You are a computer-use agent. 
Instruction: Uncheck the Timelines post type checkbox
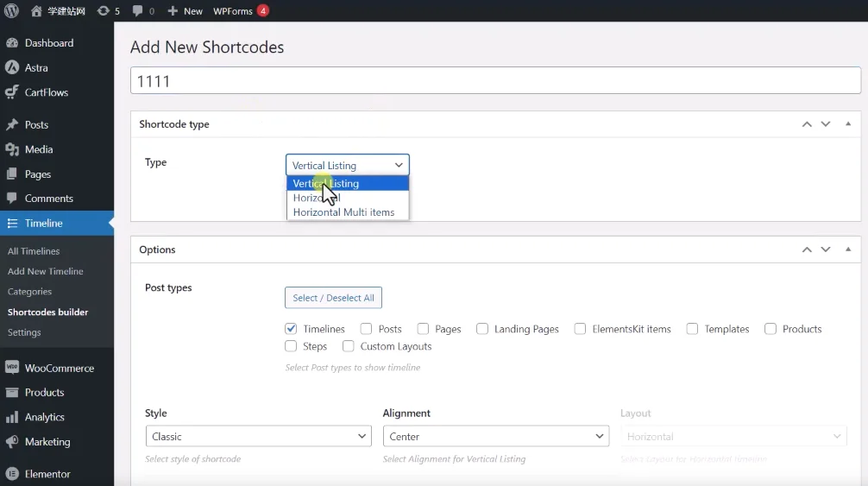pyautogui.click(x=291, y=329)
